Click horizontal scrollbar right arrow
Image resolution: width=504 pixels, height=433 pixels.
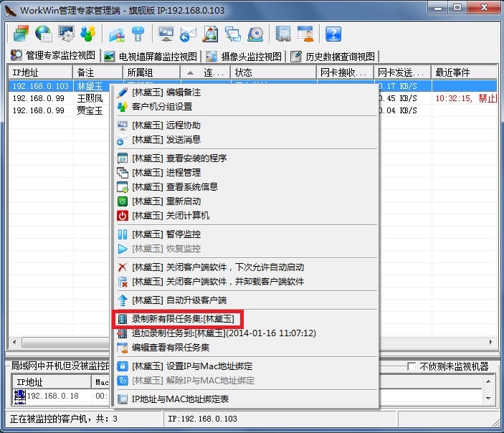pyautogui.click(x=490, y=342)
